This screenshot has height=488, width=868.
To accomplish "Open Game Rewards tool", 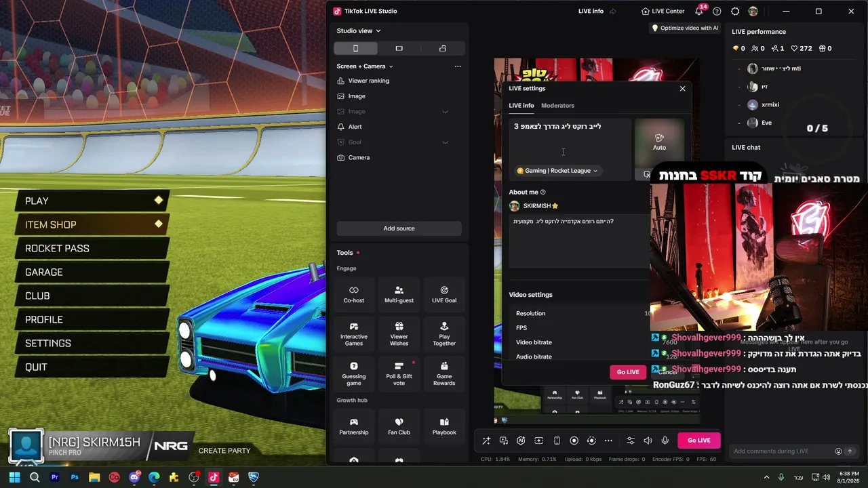I will pyautogui.click(x=444, y=373).
